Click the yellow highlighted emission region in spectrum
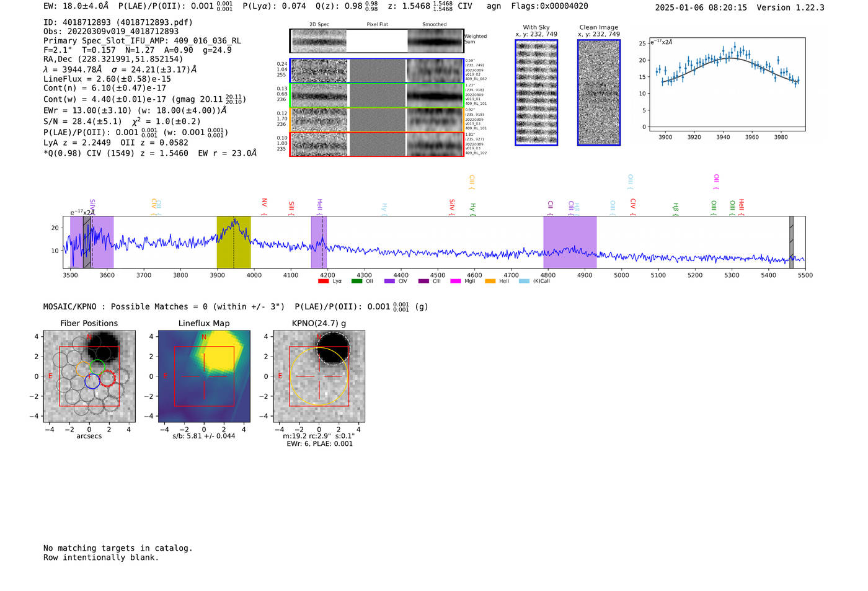Image resolution: width=868 pixels, height=591 pixels. pyautogui.click(x=234, y=242)
